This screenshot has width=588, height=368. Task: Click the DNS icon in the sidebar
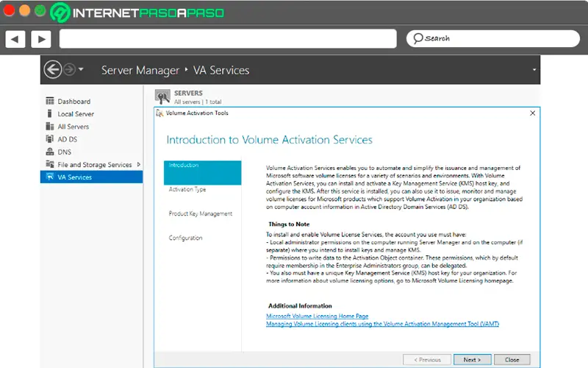50,152
